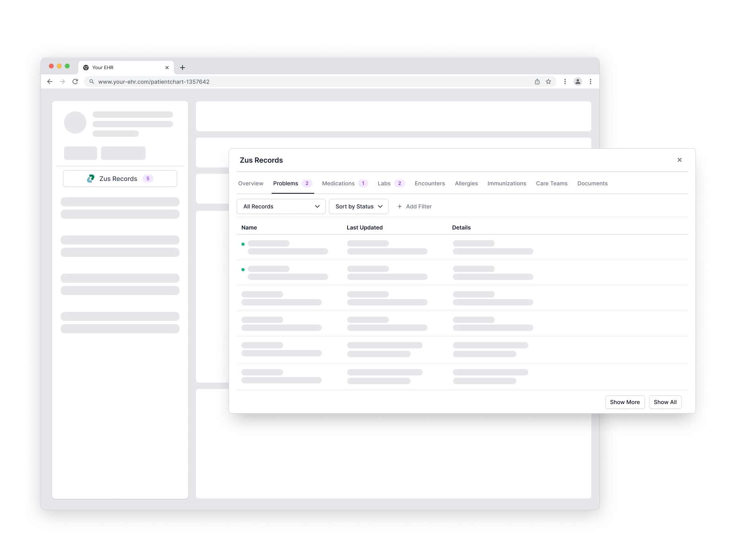Open the All Records dropdown
This screenshot has width=756, height=558.
(x=281, y=206)
